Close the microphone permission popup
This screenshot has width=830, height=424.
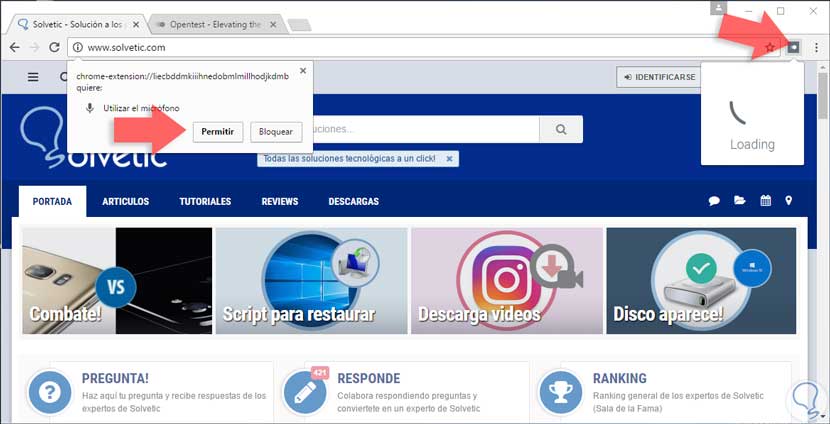pos(303,70)
